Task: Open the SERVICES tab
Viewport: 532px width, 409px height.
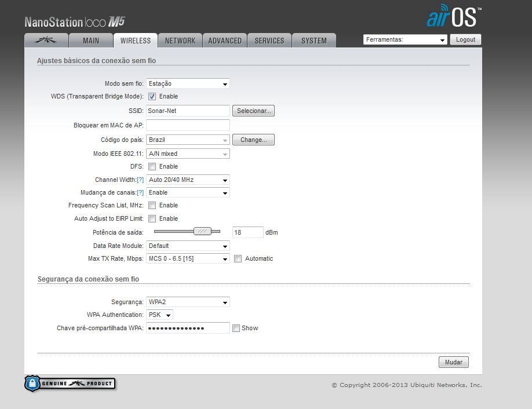Action: (x=269, y=41)
